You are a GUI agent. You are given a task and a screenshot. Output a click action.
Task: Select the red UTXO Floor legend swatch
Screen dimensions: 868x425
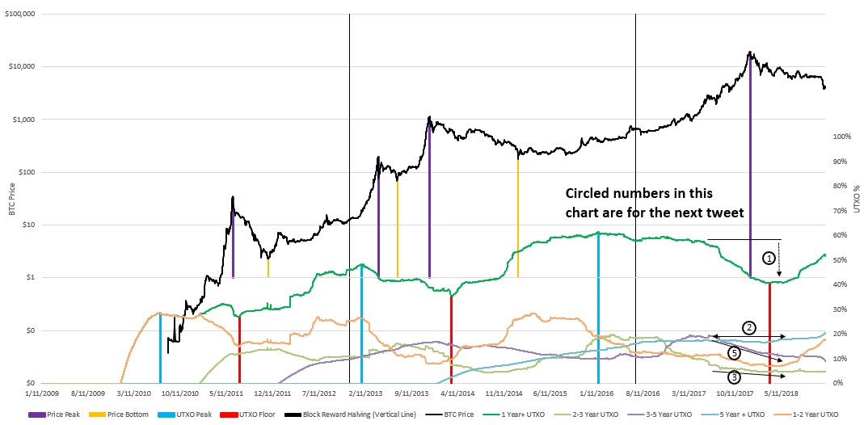tap(228, 414)
